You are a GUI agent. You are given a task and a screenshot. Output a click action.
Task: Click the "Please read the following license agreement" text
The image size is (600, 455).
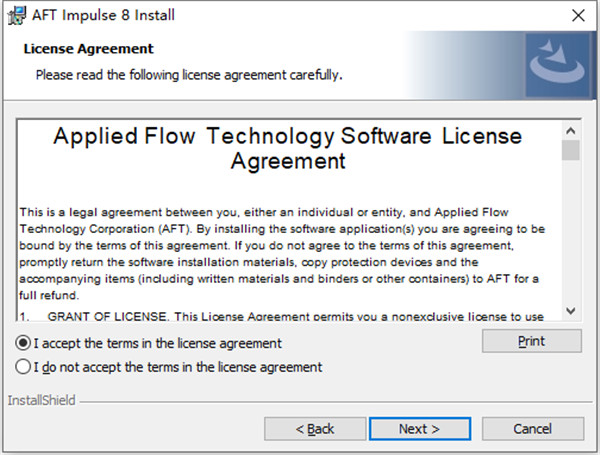(x=189, y=75)
